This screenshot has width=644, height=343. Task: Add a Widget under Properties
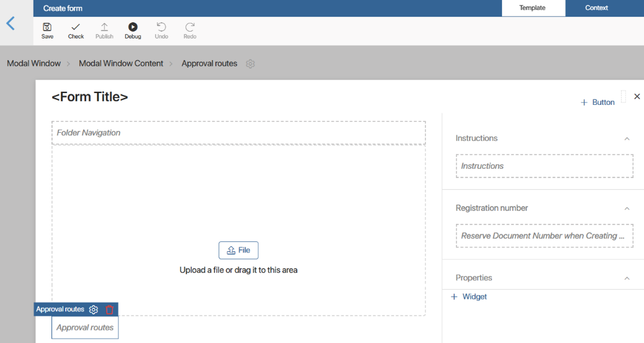click(469, 297)
